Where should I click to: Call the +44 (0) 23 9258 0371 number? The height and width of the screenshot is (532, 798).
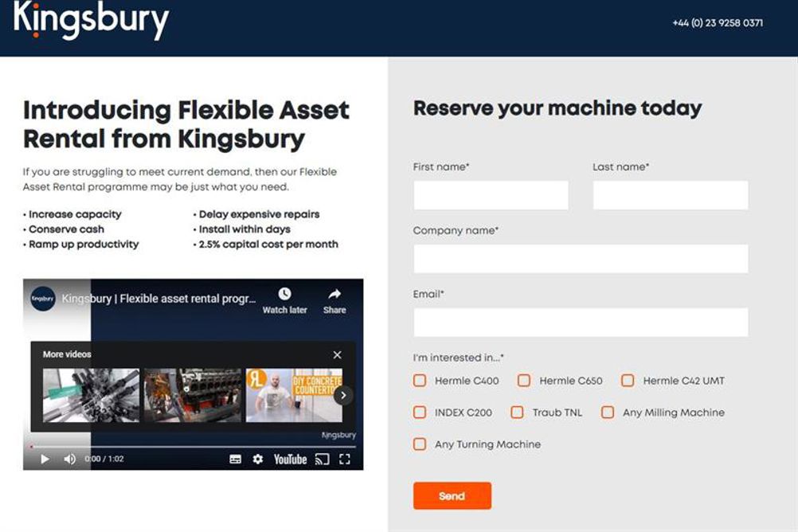click(718, 23)
